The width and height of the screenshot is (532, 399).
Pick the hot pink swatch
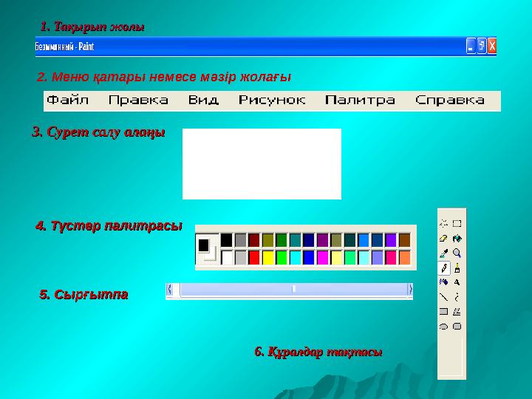point(391,258)
